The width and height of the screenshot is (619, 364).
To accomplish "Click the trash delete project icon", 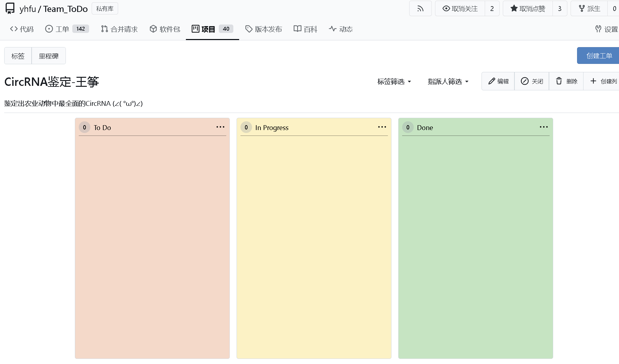I will pyautogui.click(x=559, y=81).
